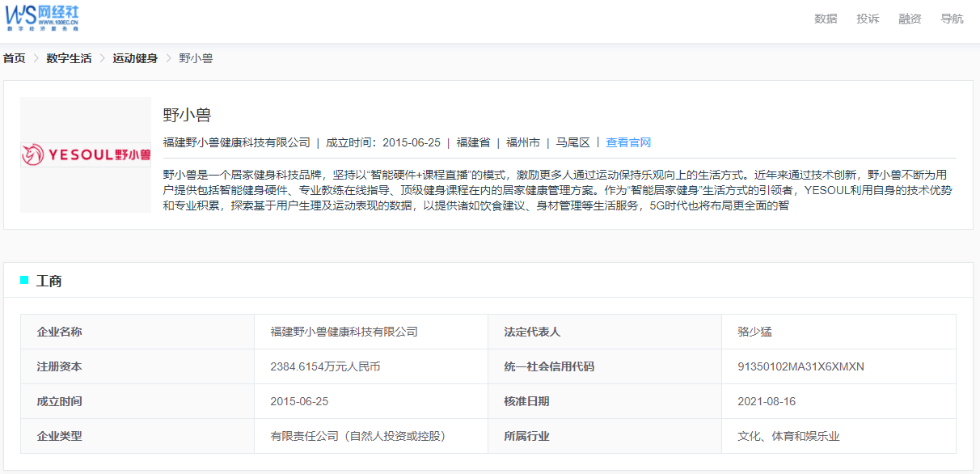The image size is (980, 474).
Task: Open the 投诉 menu
Action: (x=868, y=19)
